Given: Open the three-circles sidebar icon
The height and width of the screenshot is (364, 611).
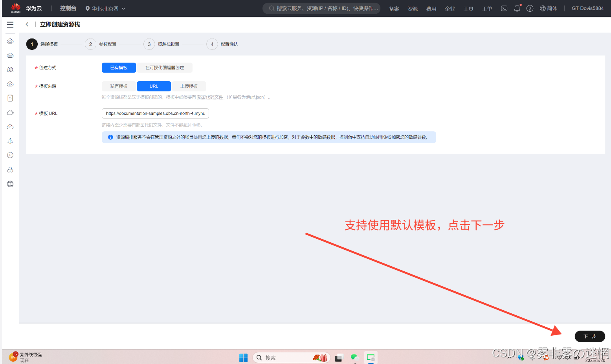Looking at the screenshot, I should click(x=10, y=170).
